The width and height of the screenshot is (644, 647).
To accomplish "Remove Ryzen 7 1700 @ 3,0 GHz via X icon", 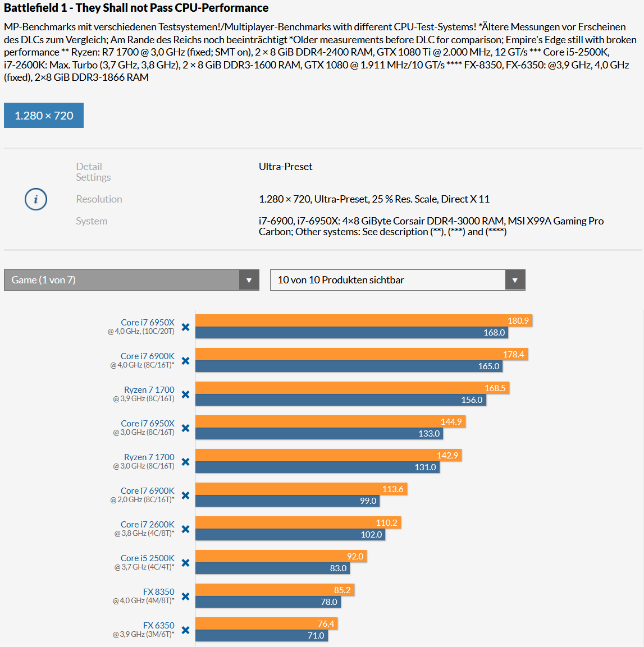I will tap(186, 462).
